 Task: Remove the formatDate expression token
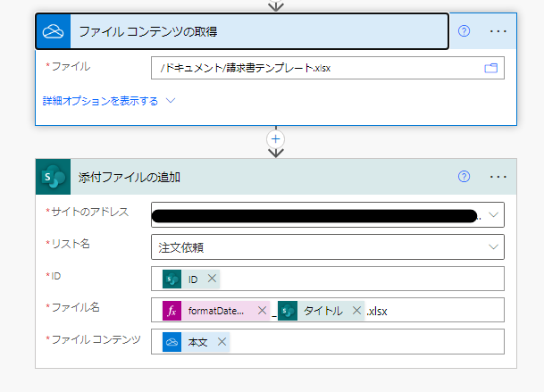click(x=263, y=311)
